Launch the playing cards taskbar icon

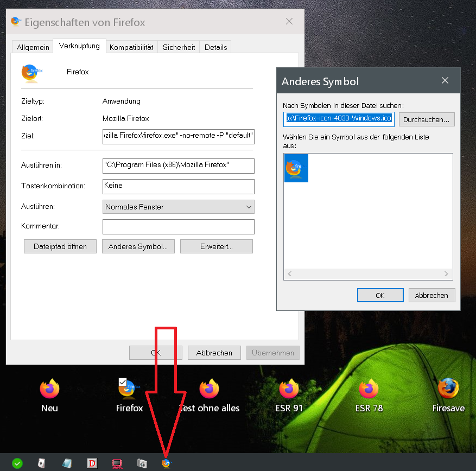41,463
